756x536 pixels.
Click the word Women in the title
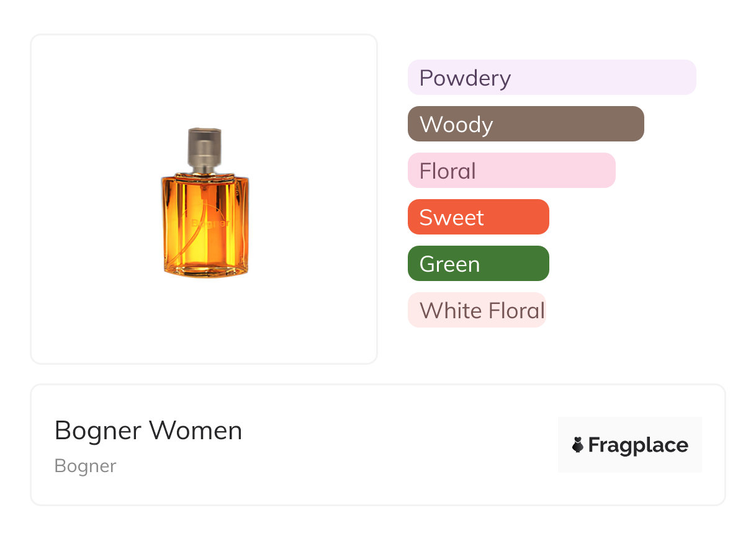pyautogui.click(x=197, y=431)
